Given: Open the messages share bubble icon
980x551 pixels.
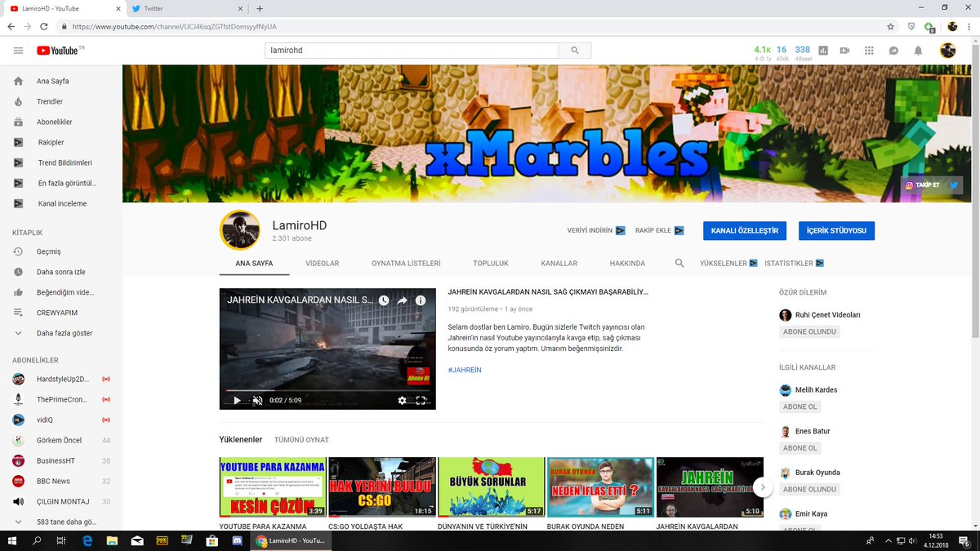Looking at the screenshot, I should point(894,51).
